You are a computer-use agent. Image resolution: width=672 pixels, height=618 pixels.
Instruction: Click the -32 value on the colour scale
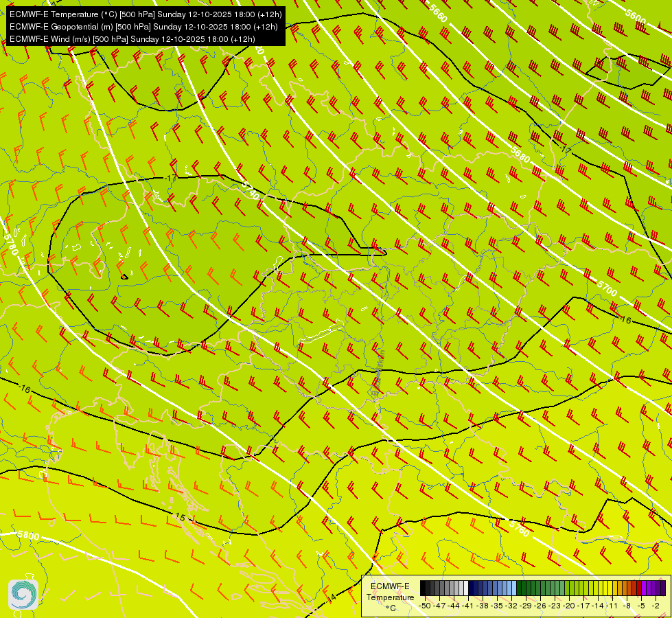click(x=512, y=606)
